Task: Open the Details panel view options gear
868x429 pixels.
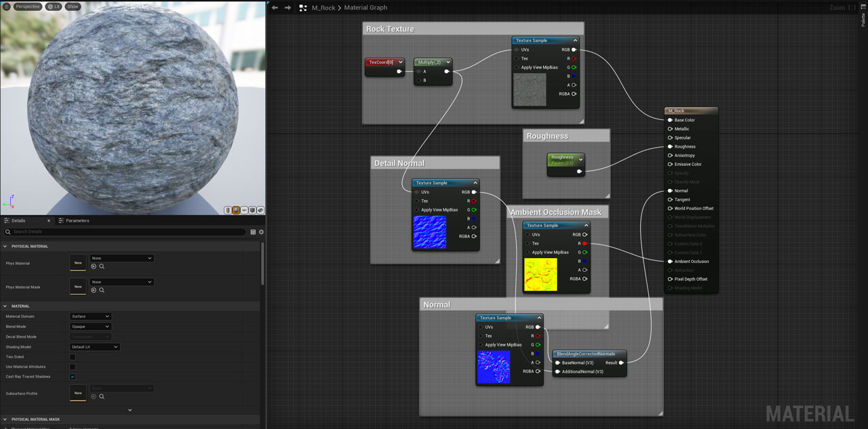Action: point(260,231)
